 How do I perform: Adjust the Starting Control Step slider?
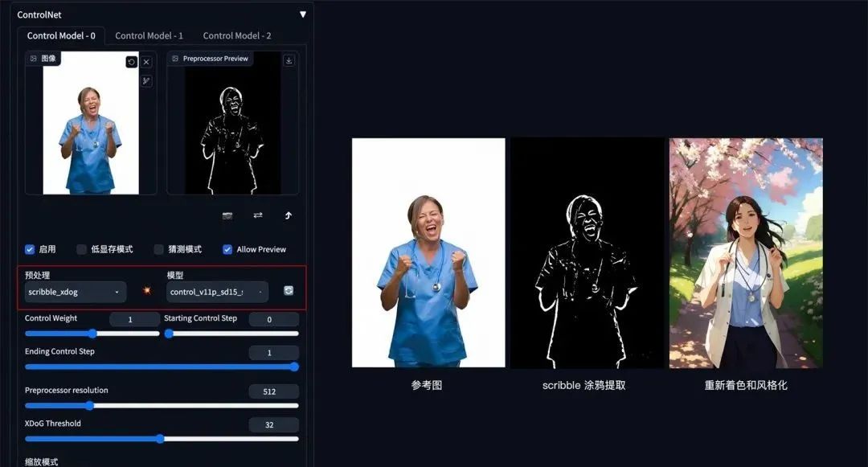point(231,334)
